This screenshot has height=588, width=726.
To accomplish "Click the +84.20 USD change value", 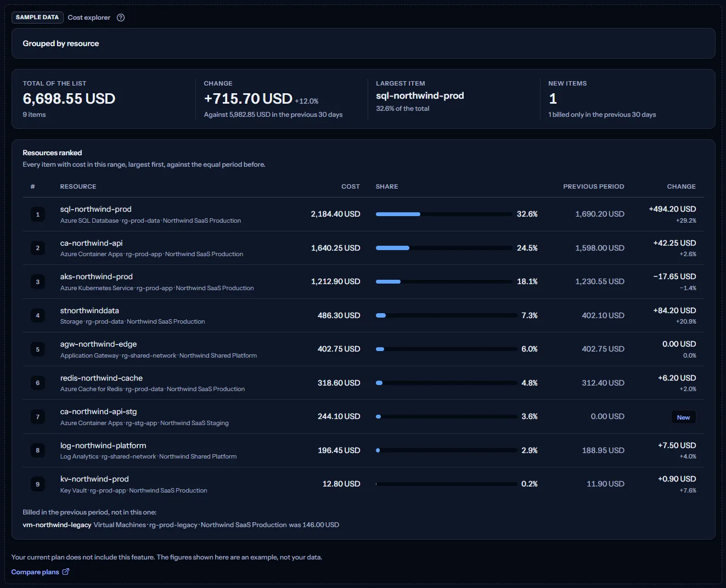I will click(x=674, y=310).
